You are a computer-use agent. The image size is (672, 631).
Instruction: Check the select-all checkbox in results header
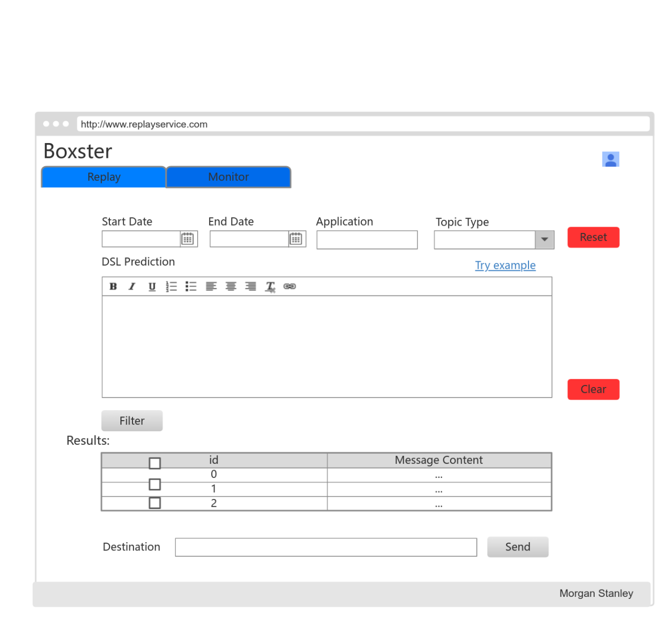(x=155, y=463)
